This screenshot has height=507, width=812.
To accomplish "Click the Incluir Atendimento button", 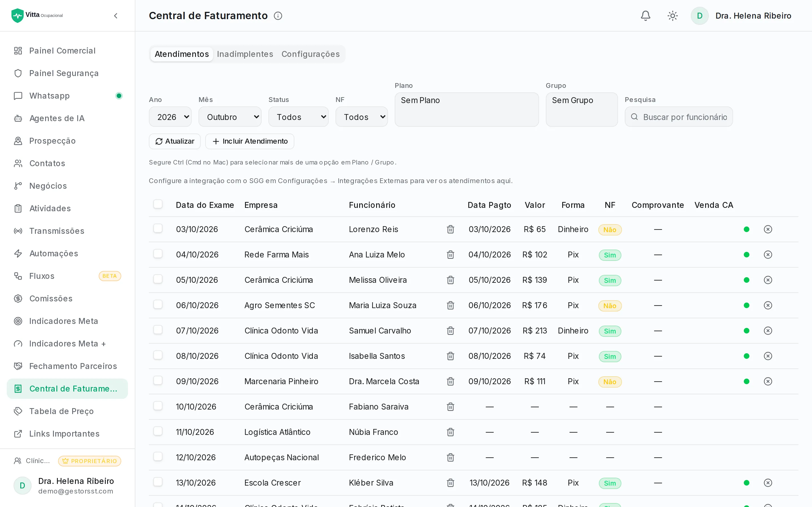I will coord(250,141).
